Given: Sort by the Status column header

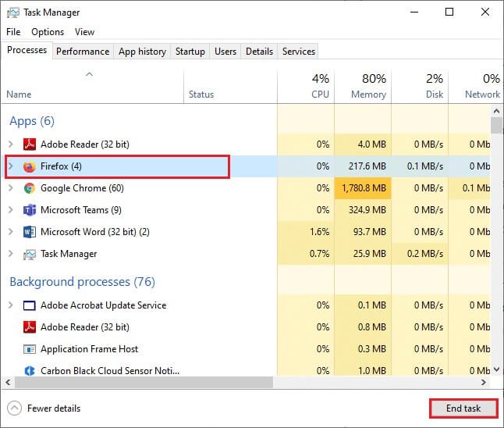Looking at the screenshot, I should (230, 87).
